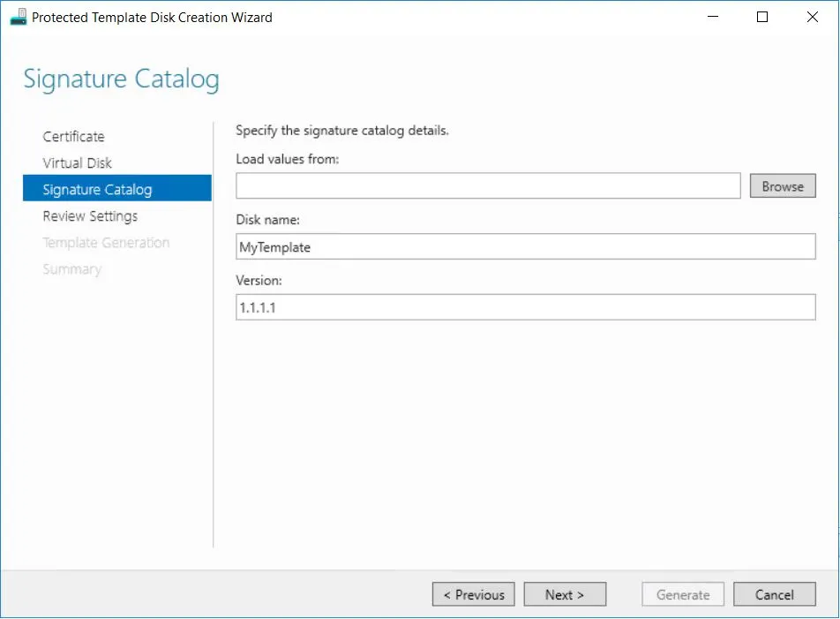
Task: Minimize the wizard window
Action: (713, 17)
